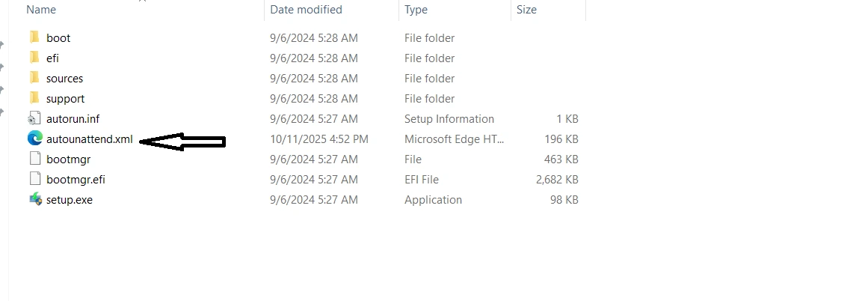The image size is (868, 301).
Task: Select the efi folder icon
Action: point(34,58)
